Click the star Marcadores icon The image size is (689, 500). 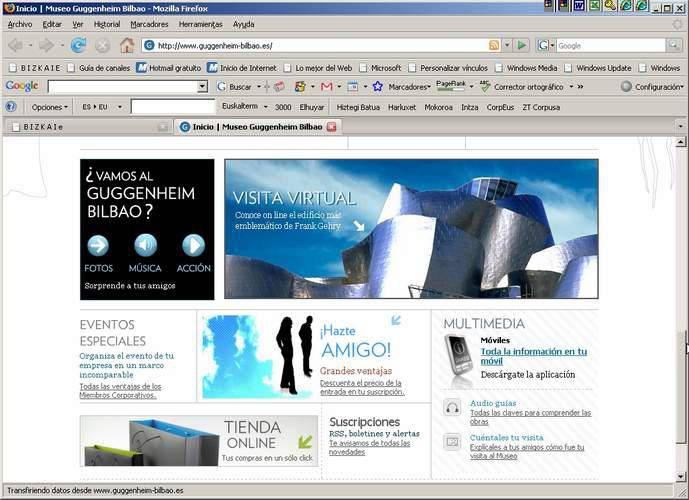[x=377, y=87]
